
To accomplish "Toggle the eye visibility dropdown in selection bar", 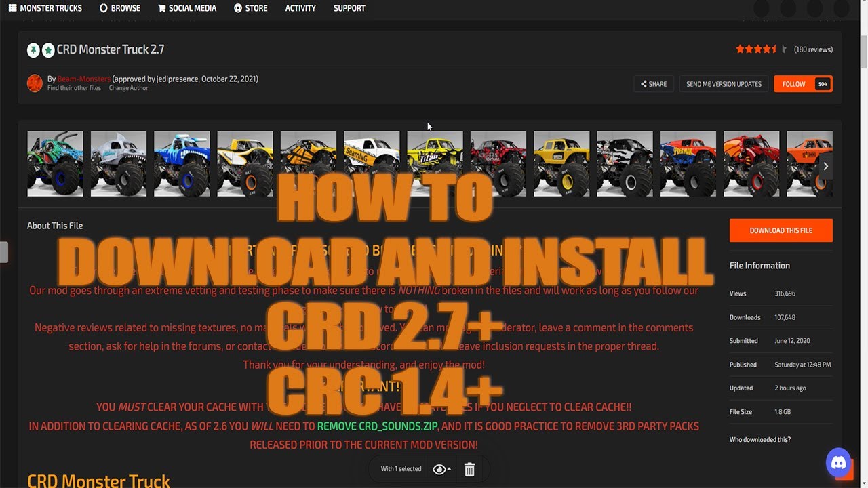I will pos(441,469).
